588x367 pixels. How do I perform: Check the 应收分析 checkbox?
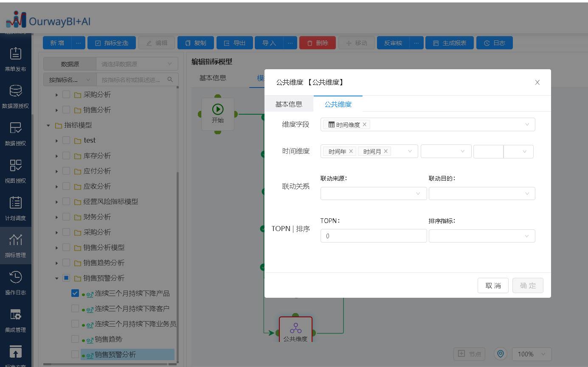[66, 186]
